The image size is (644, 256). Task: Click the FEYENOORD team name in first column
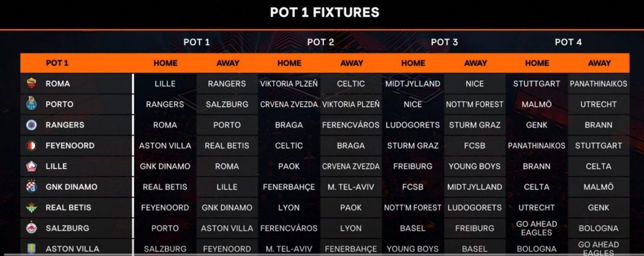(70, 146)
